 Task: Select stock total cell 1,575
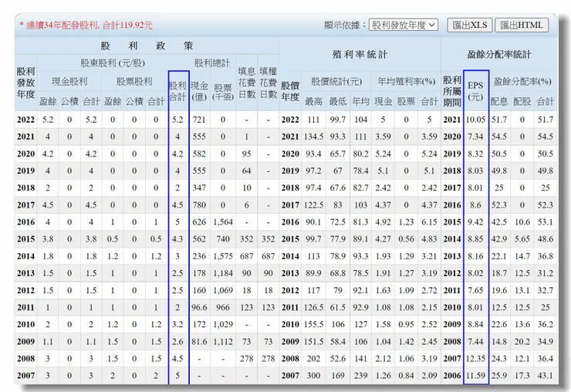(x=223, y=256)
